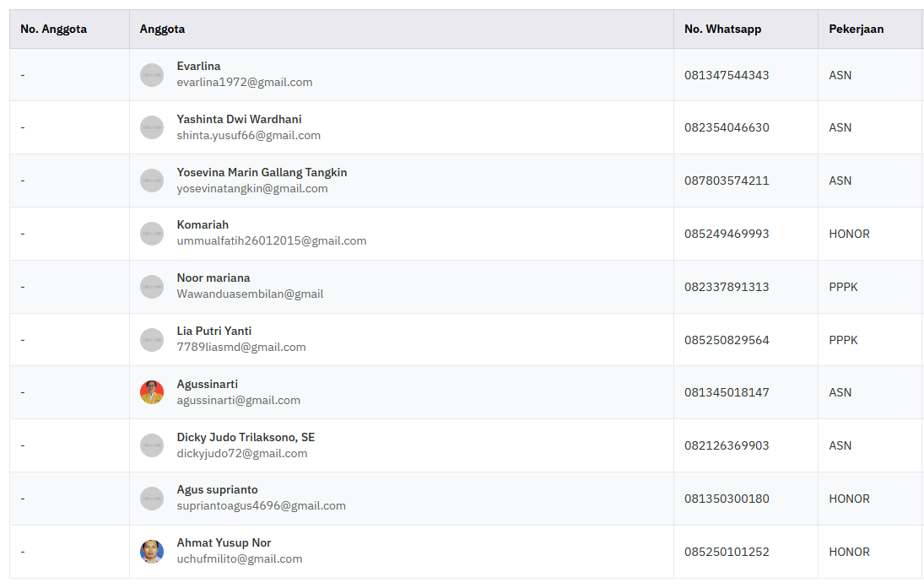Click Dicky Judo Trilaksono's avatar placeholder

(x=152, y=445)
